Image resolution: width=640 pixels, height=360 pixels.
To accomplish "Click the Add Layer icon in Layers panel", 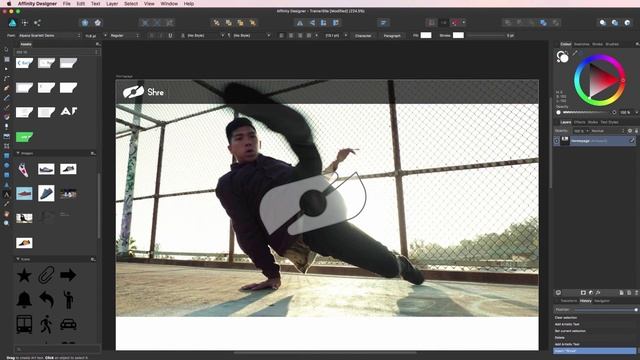I will [x=621, y=293].
